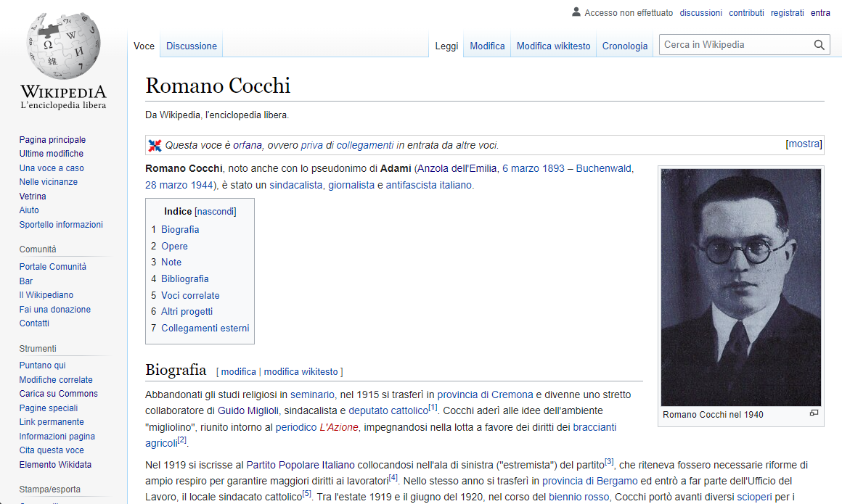The height and width of the screenshot is (504, 842).
Task: Switch to the Discussione tab
Action: point(191,45)
